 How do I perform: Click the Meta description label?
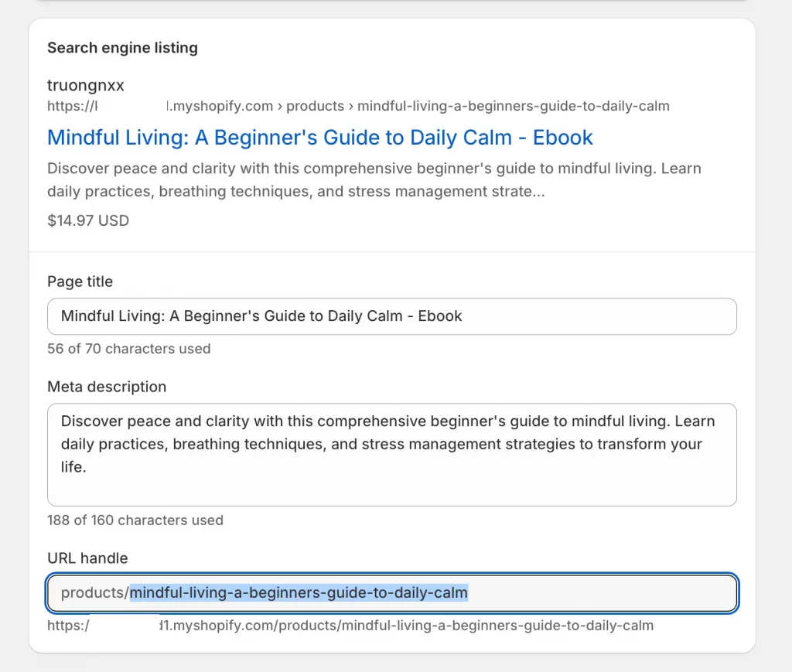[x=107, y=387]
